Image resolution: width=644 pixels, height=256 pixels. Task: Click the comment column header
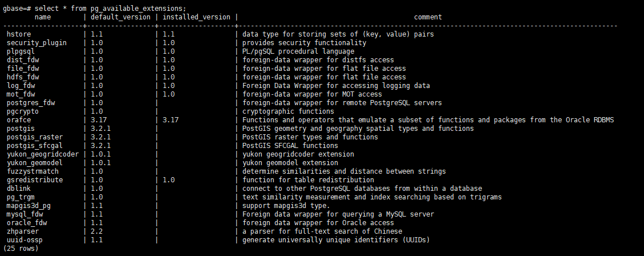click(428, 17)
